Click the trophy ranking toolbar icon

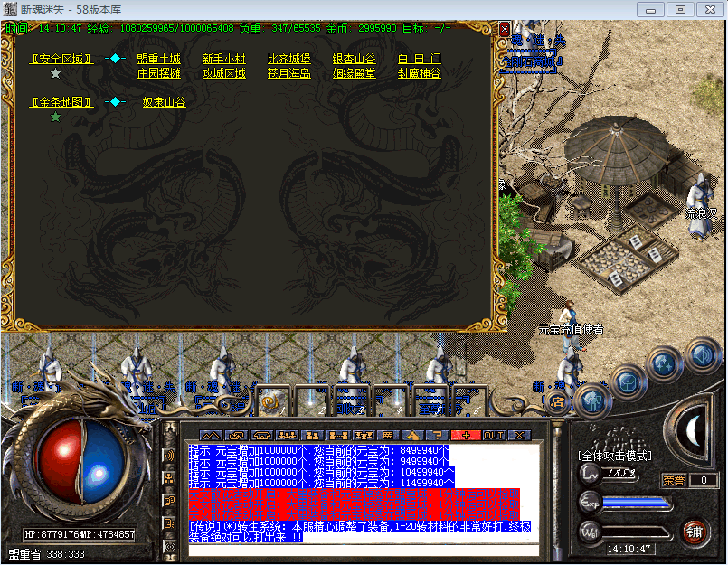[x=364, y=436]
